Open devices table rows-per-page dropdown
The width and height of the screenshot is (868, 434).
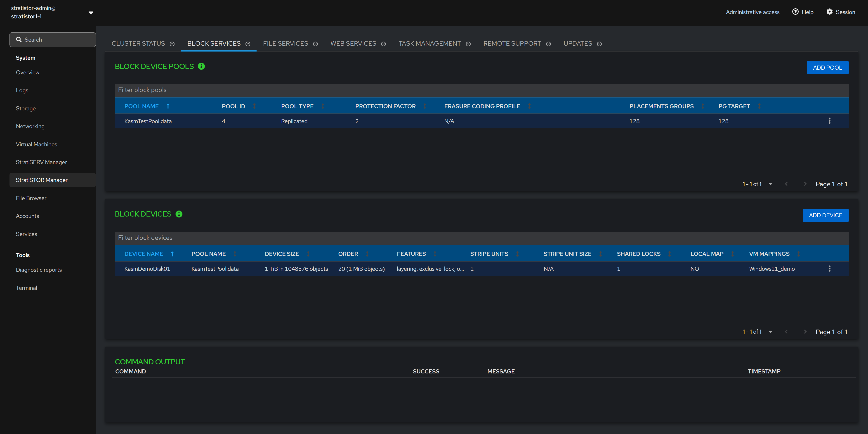(x=770, y=332)
